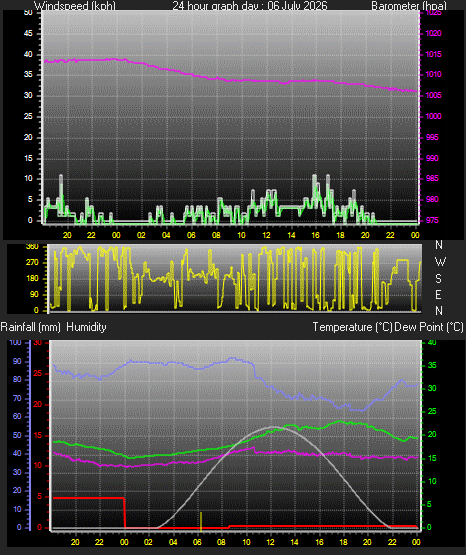
Task: Click the "Dew Point (°C)" label
Action: (x=429, y=327)
